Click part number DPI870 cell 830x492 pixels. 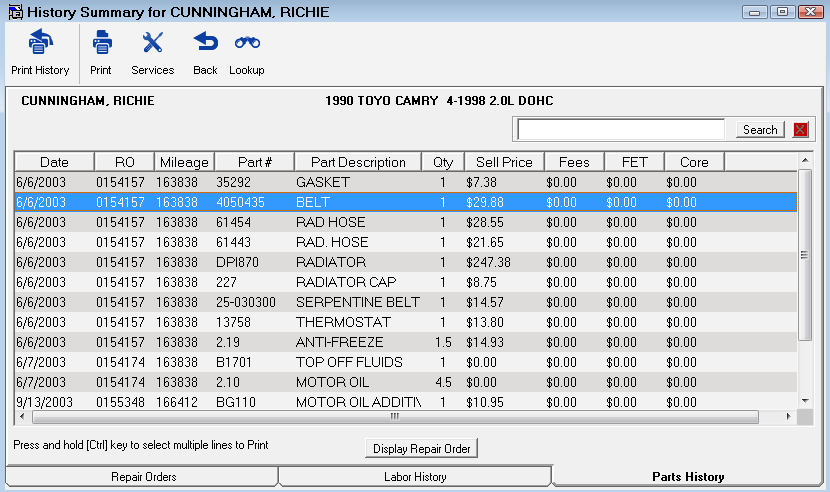point(237,262)
